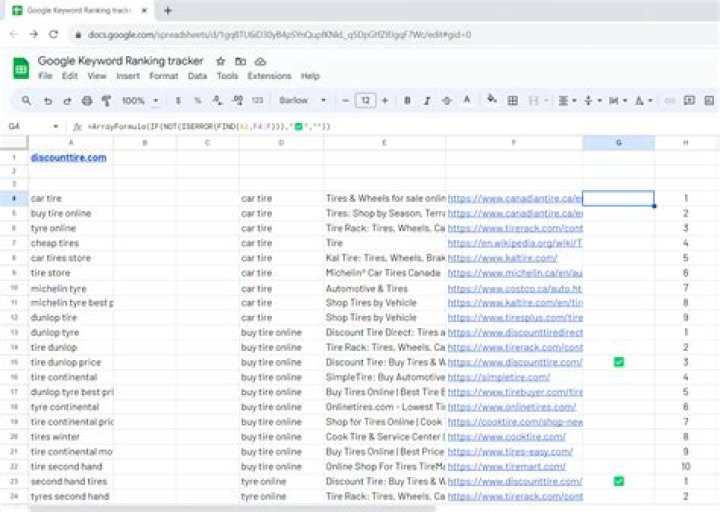Open the Extensions menu

(269, 76)
